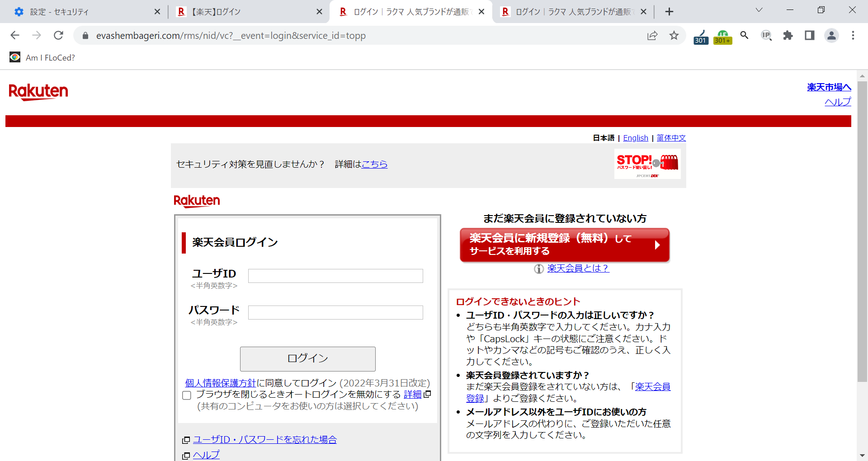Open the IP lookup extension icon
The height and width of the screenshot is (461, 868).
766,35
